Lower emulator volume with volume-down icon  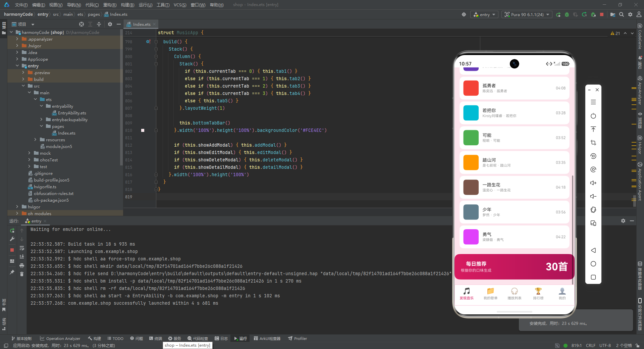pyautogui.click(x=593, y=196)
